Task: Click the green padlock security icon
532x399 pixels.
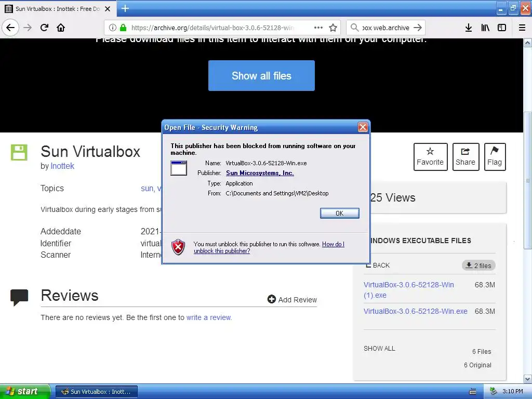Action: [123, 28]
